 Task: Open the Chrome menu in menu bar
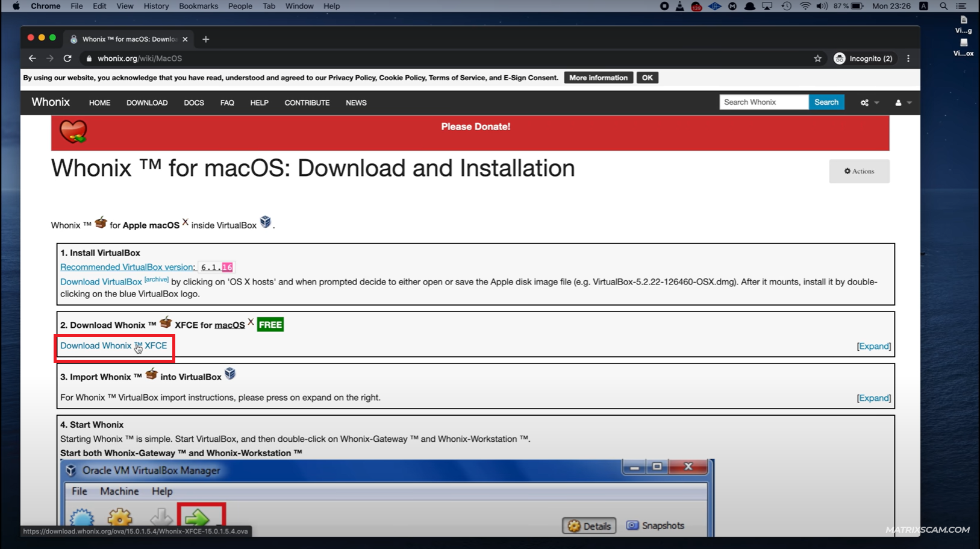click(46, 6)
